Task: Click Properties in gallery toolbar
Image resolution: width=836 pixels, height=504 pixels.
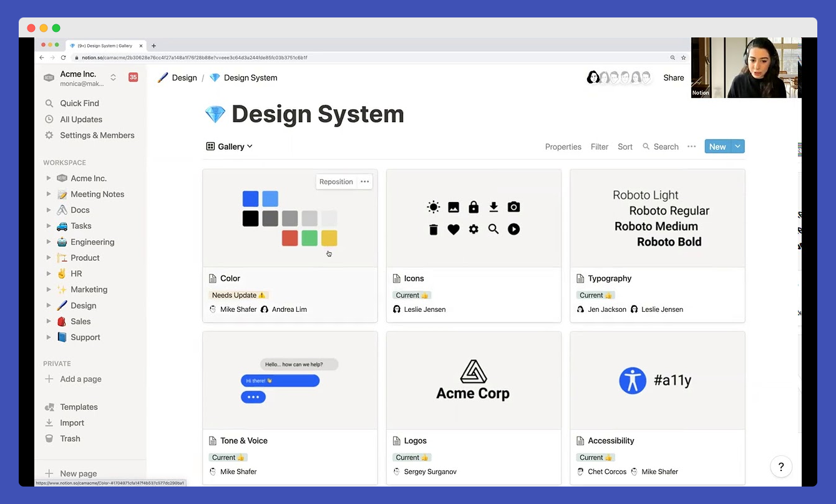Action: coord(563,147)
